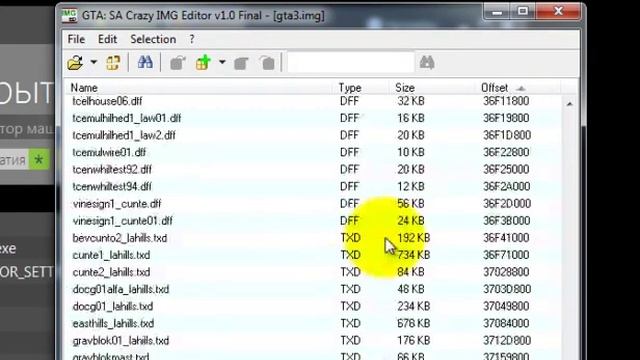Click the binoculars find icon

(x=145, y=62)
